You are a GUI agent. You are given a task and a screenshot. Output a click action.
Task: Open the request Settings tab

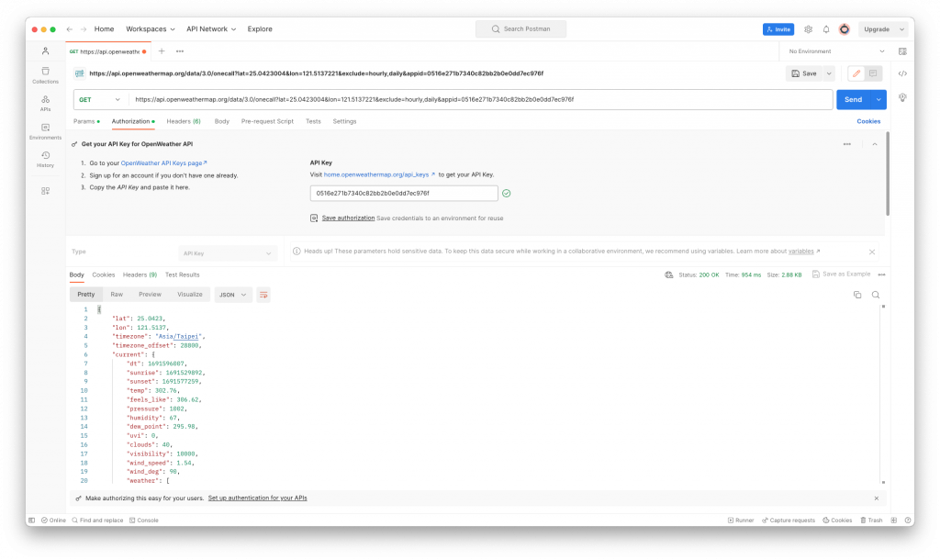click(x=344, y=121)
